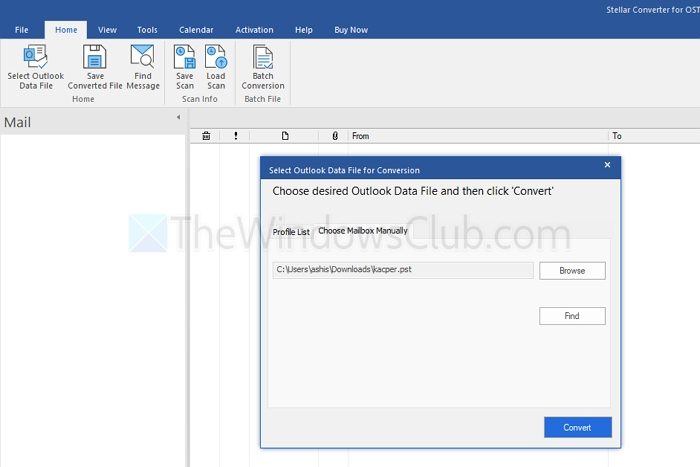Click the file path input field
The image size is (700, 467).
point(403,270)
